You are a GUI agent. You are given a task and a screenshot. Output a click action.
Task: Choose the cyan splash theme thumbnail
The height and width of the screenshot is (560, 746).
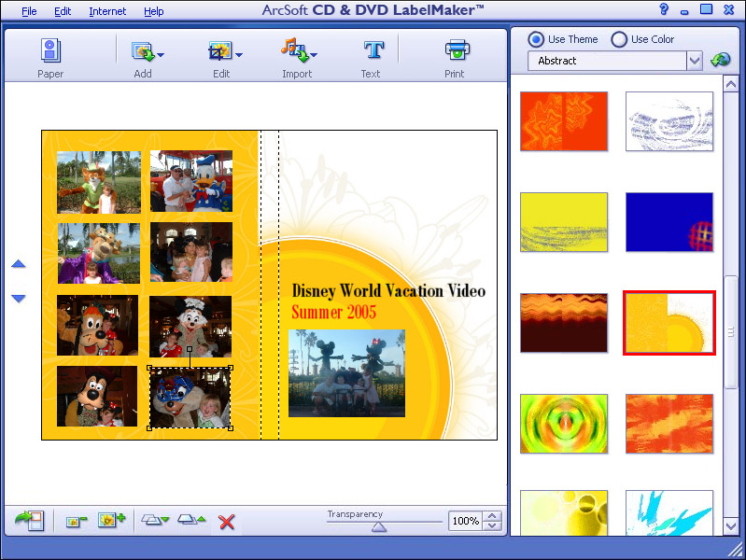pos(669,513)
